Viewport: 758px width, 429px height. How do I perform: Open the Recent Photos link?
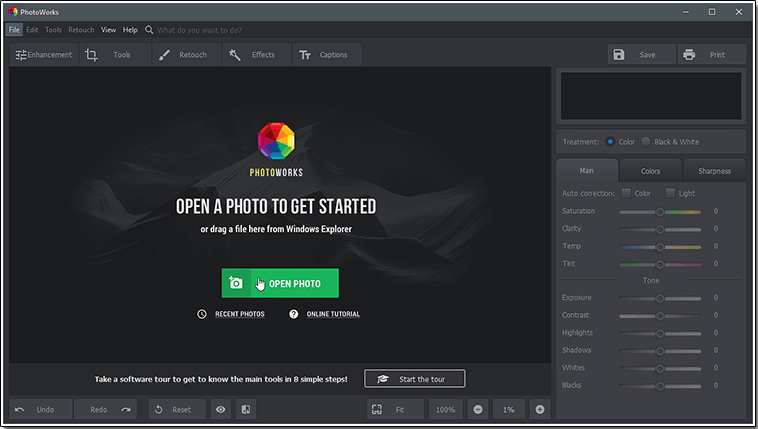[240, 314]
